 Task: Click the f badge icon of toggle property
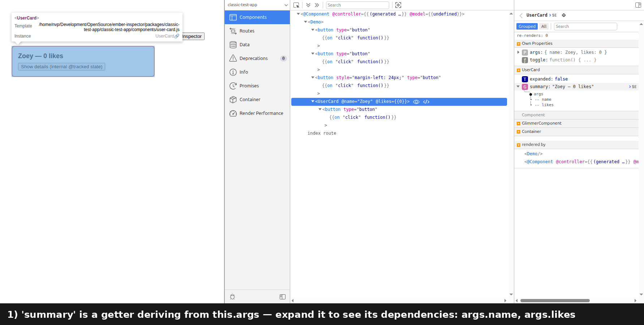click(525, 60)
